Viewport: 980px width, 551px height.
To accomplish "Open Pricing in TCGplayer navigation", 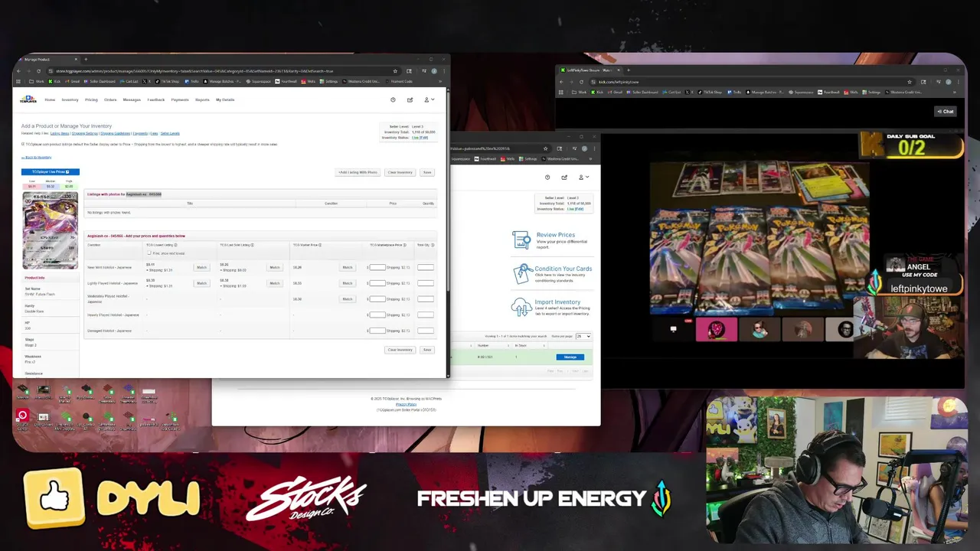I will click(x=91, y=99).
